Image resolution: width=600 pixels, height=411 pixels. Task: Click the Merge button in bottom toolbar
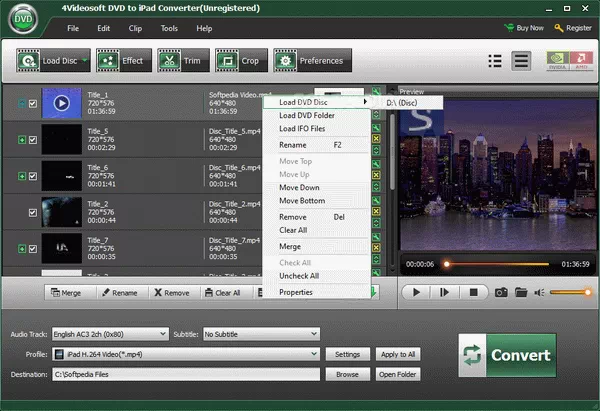pyautogui.click(x=66, y=293)
